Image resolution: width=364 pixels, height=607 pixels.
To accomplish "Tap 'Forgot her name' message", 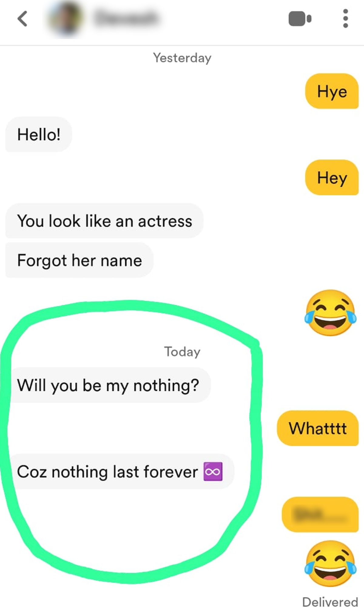I will point(79,260).
